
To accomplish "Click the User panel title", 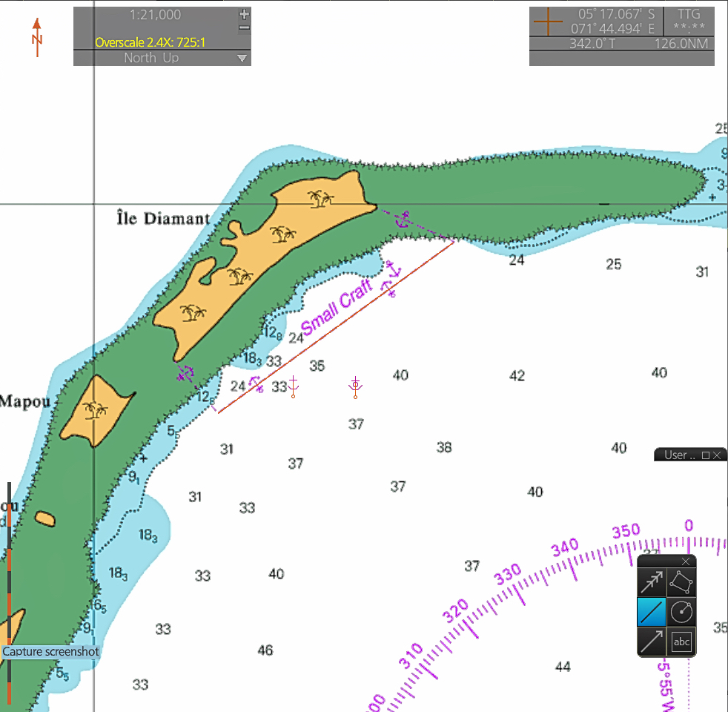I will pos(679,455).
